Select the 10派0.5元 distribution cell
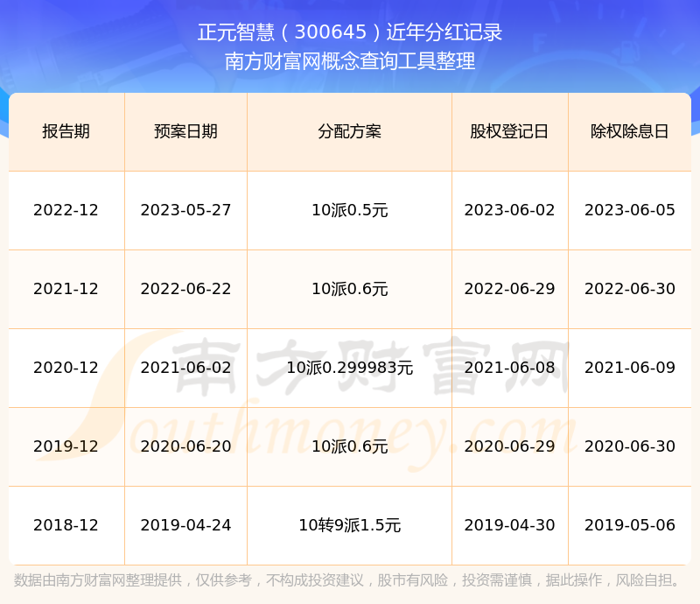The image size is (700, 604). 349,210
